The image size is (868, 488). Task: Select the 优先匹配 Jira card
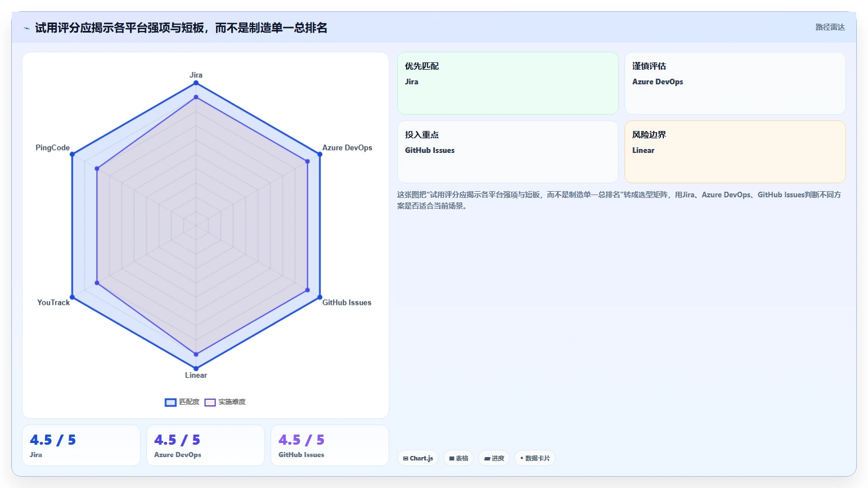pyautogui.click(x=508, y=83)
